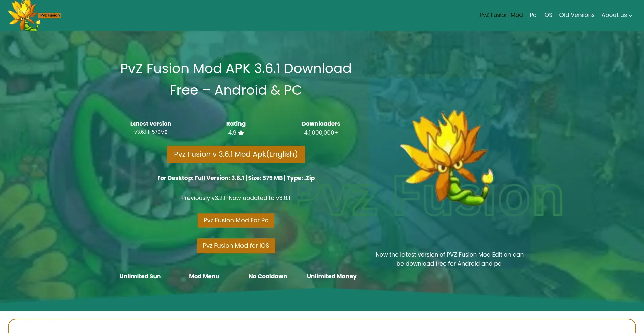
Task: Go to the IOS menu item
Action: click(548, 15)
